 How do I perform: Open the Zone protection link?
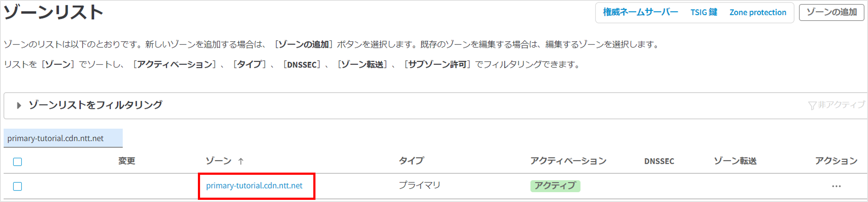[758, 12]
